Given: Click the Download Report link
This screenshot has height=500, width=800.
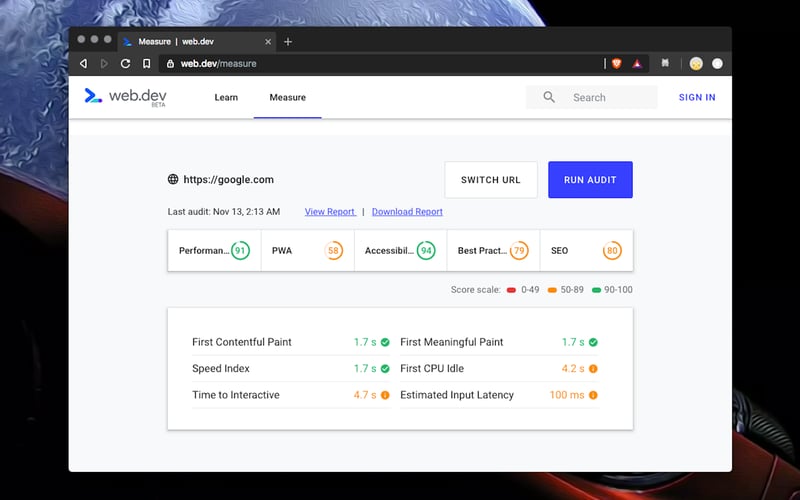Looking at the screenshot, I should [x=407, y=212].
